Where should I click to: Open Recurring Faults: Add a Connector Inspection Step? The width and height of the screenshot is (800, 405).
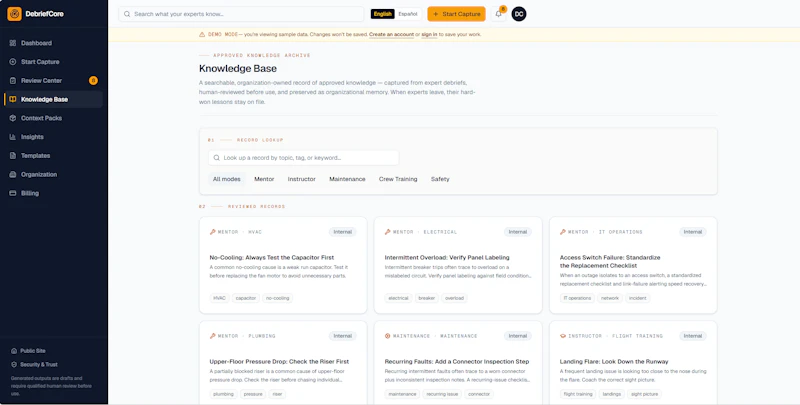[457, 362]
